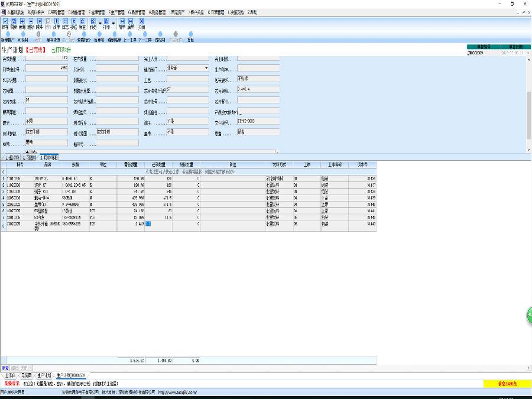Click the 560M/R specification cell
The image size is (532, 399).
click(75, 198)
